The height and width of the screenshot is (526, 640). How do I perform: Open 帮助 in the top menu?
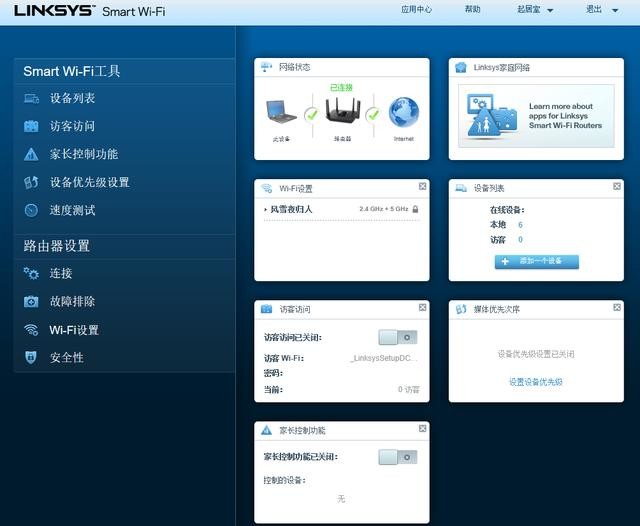[472, 9]
